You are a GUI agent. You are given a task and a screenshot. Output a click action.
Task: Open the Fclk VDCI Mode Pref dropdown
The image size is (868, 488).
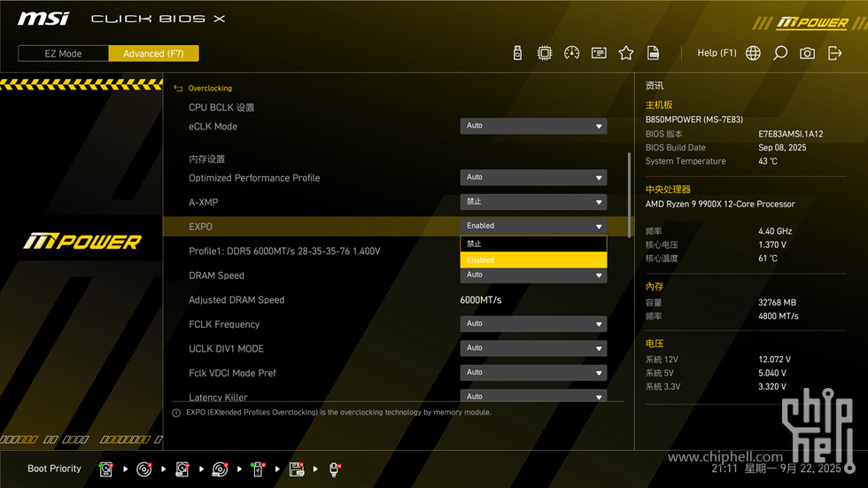click(533, 372)
